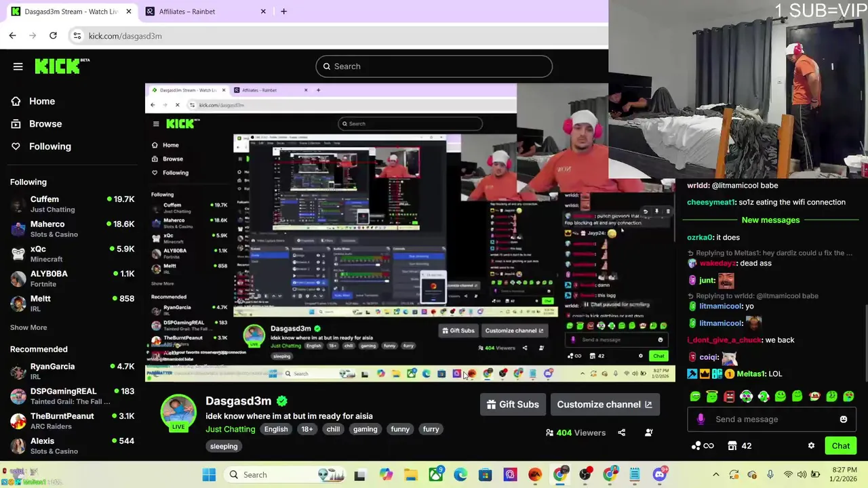Viewport: 868px width, 488px height.
Task: Open OBS Studio from the taskbar
Action: pos(585,474)
